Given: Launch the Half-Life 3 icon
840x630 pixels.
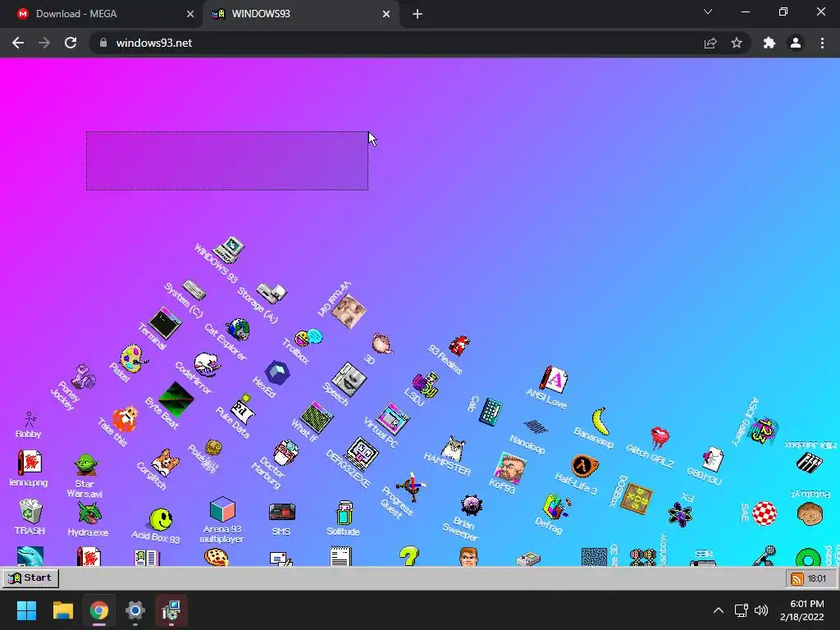Looking at the screenshot, I should 584,465.
